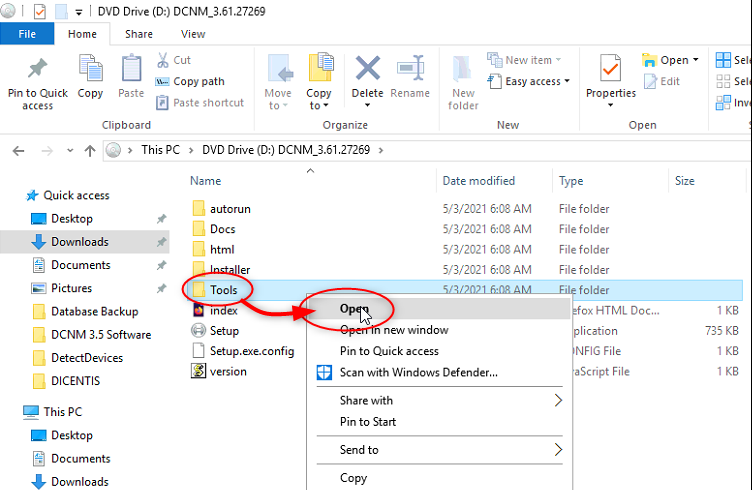Screen dimensions: 752x490
Task: Select the Docs folder
Action: click(x=223, y=229)
